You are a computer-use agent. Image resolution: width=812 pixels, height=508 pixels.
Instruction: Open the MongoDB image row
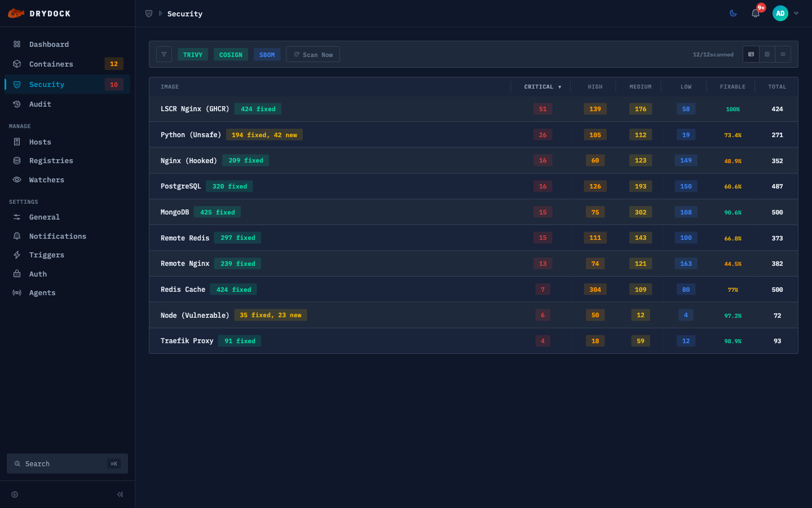(474, 212)
